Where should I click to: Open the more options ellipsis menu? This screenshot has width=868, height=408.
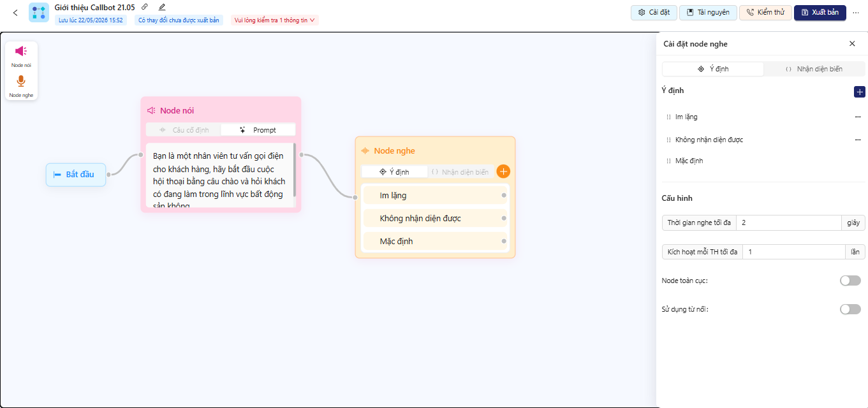[x=856, y=13]
